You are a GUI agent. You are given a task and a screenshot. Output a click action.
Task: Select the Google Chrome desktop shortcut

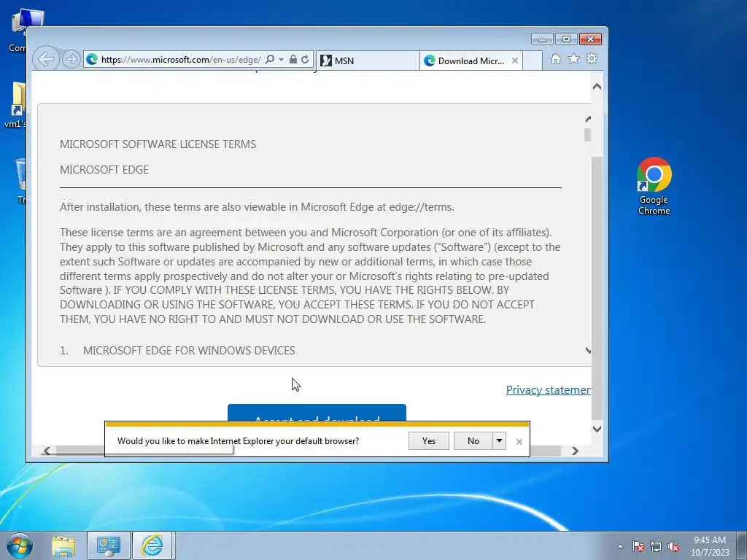[654, 187]
